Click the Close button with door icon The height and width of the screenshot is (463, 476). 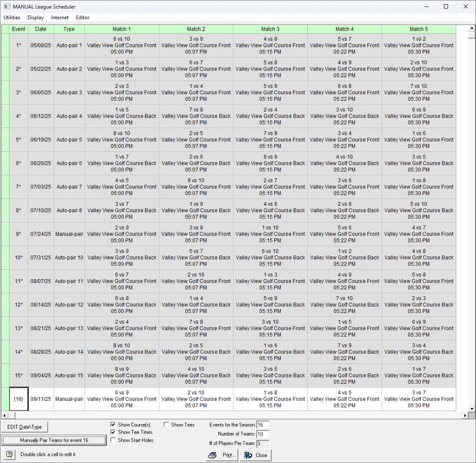coord(256,455)
